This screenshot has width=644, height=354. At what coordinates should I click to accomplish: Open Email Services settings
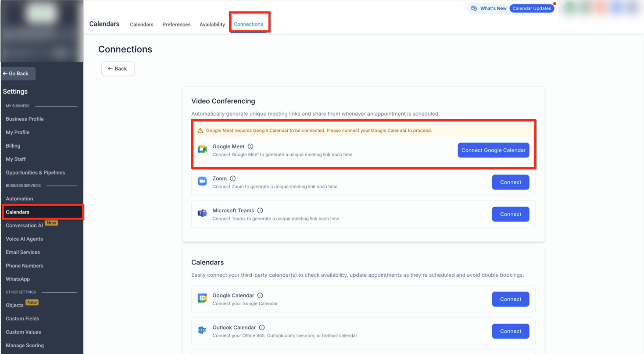(23, 252)
